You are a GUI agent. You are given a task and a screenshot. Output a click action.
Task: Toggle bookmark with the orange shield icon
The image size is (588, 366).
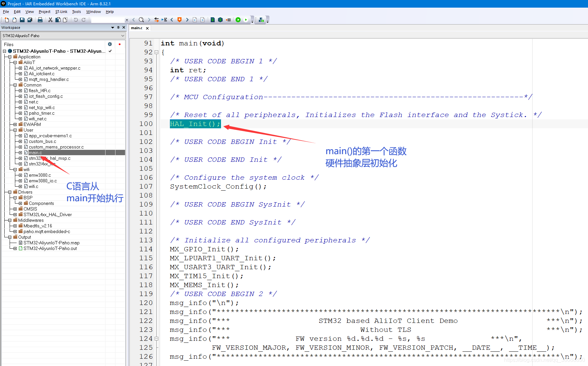coord(180,20)
